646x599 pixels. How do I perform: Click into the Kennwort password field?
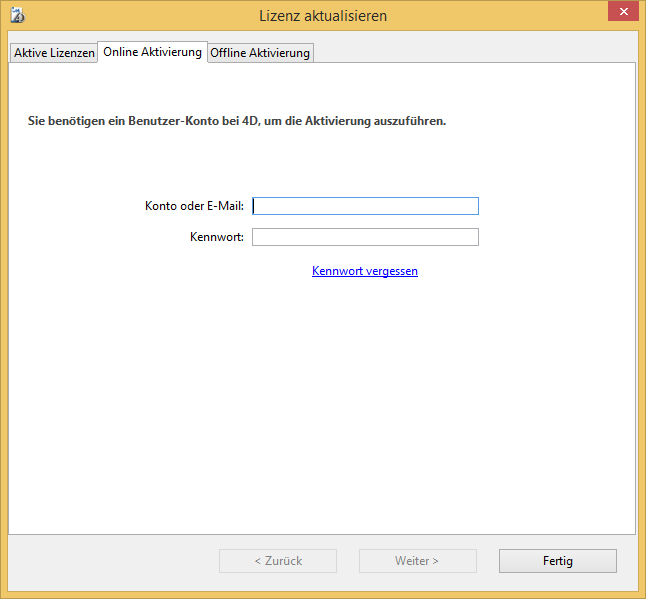[x=365, y=237]
